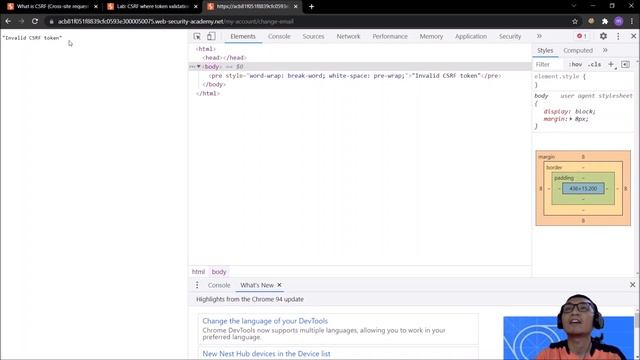Select html in the breadcrumb bar
640x360 pixels.
198,272
